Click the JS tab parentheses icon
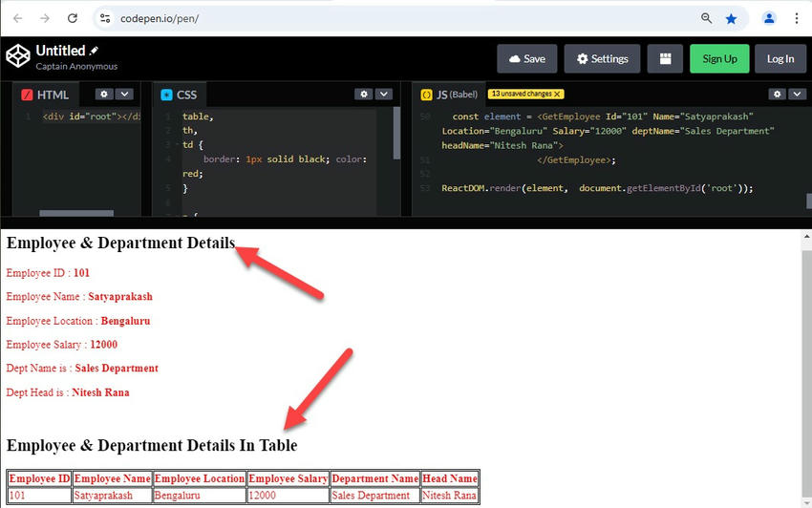Image resolution: width=812 pixels, height=508 pixels. 426,95
